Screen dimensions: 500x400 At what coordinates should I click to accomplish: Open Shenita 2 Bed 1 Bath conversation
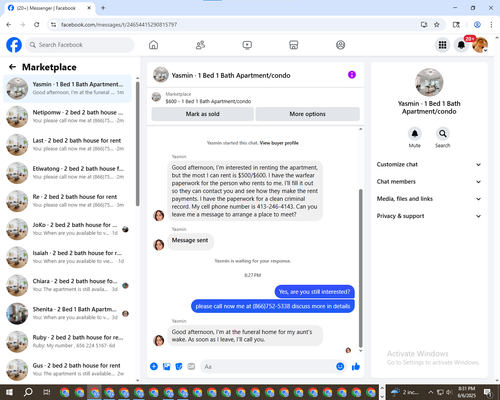[x=67, y=313]
